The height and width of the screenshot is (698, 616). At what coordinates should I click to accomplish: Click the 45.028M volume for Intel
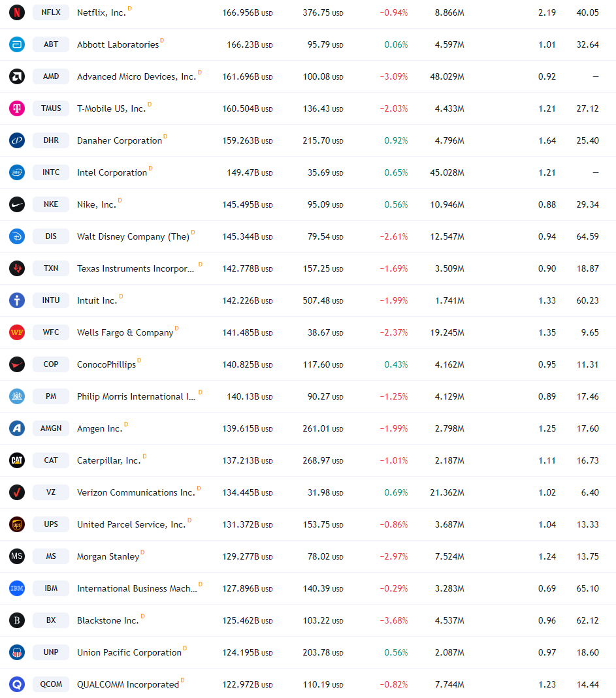[447, 173]
